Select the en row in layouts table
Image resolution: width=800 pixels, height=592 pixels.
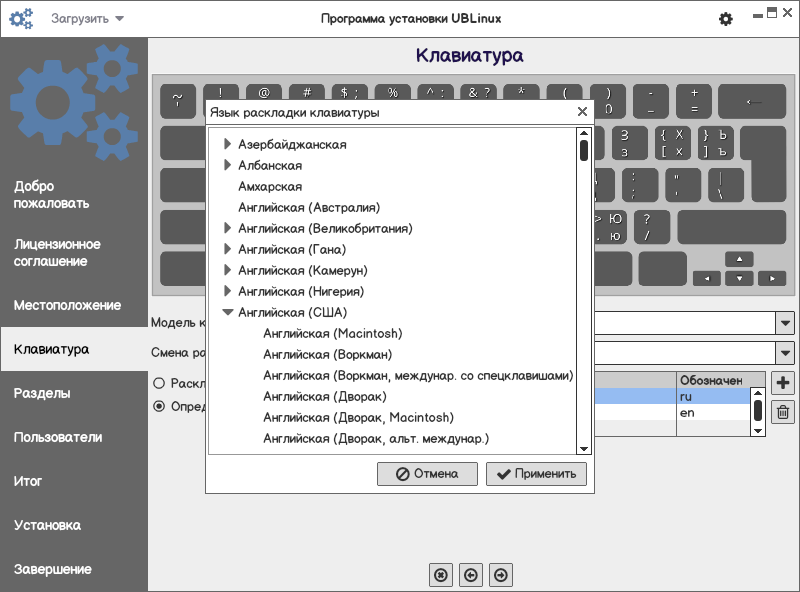coord(673,412)
